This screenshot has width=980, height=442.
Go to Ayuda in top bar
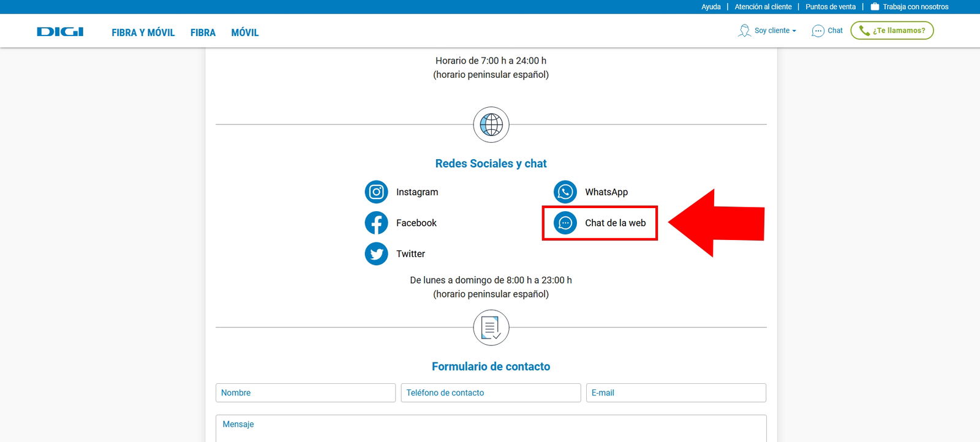[x=711, y=7]
